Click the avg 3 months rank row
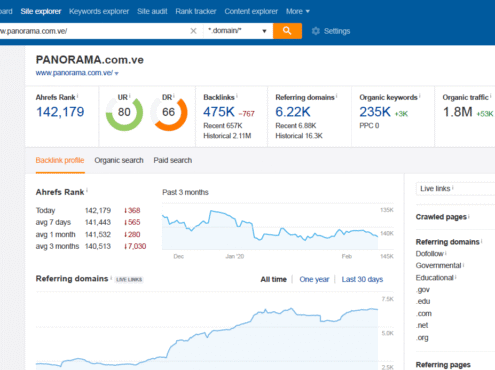Viewport: 495px width, 370px height. pos(91,246)
